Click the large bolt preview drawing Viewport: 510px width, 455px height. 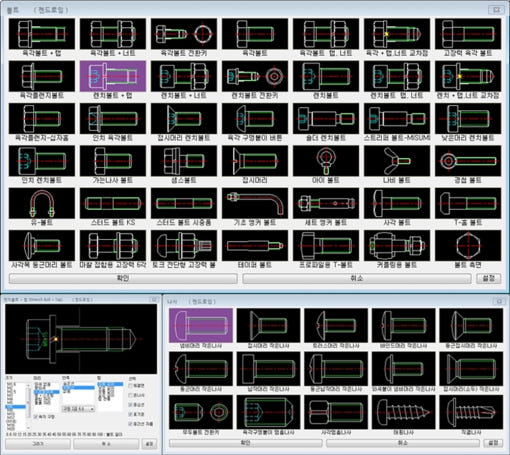[81, 339]
